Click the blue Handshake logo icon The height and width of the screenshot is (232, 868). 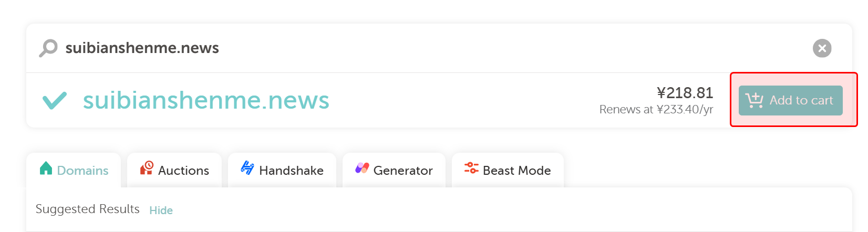pos(247,168)
